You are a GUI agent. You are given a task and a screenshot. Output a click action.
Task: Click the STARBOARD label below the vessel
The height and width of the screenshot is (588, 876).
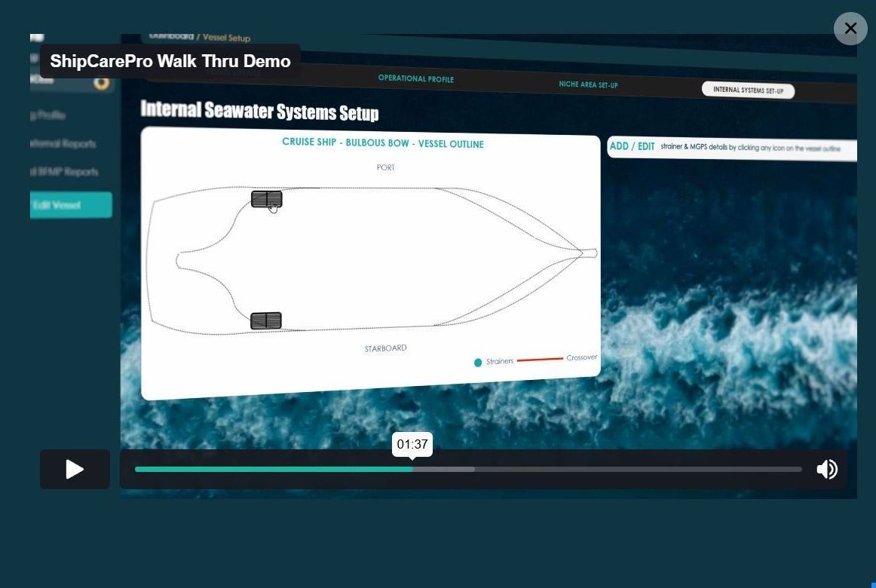(385, 348)
